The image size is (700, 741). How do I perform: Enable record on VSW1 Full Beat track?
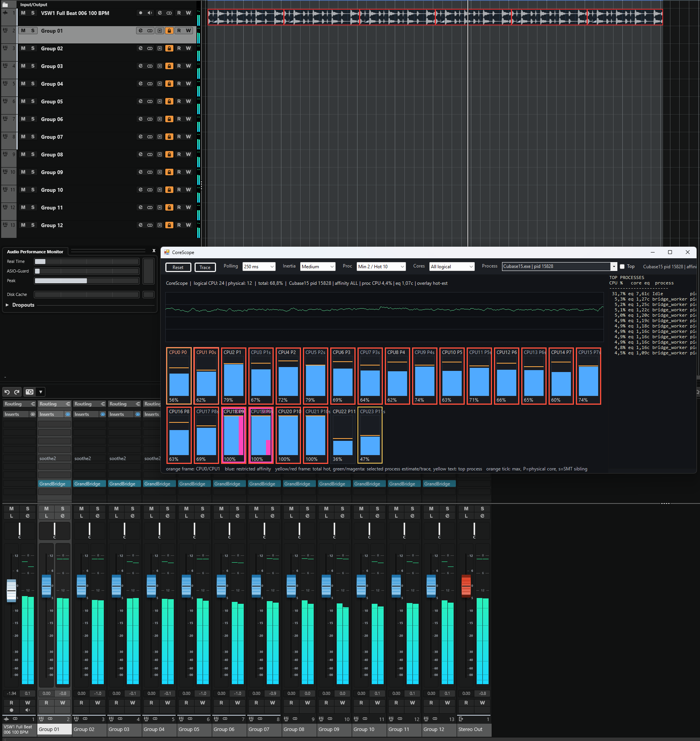click(141, 13)
